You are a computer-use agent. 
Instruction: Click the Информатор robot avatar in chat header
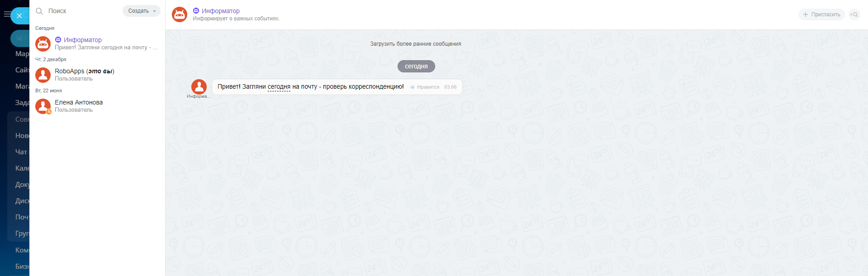pyautogui.click(x=180, y=14)
